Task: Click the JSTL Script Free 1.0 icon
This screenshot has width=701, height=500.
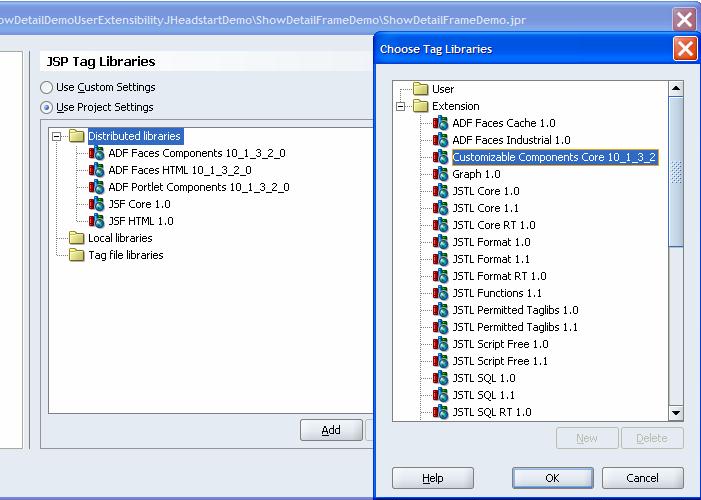Action: 440,344
